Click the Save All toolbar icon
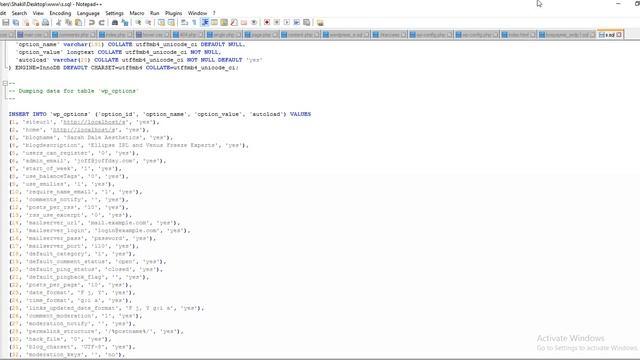Viewport: 640px width, 360px height. click(x=16, y=22)
